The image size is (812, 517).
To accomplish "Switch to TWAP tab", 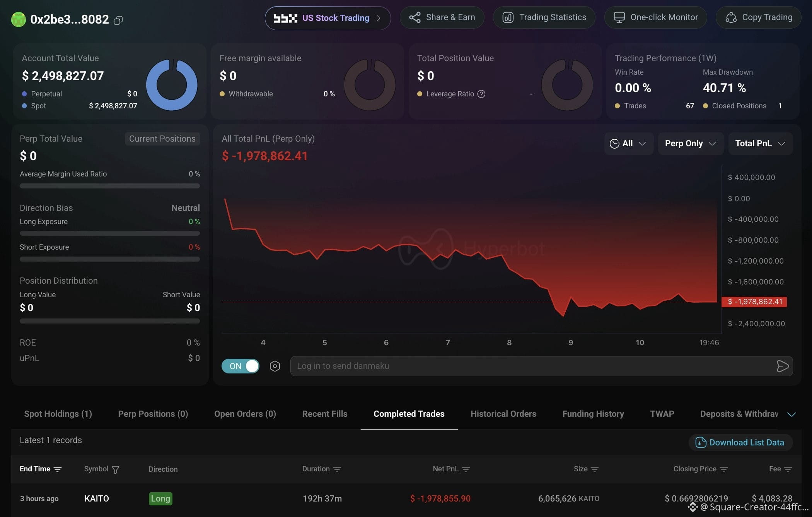I will 662,414.
